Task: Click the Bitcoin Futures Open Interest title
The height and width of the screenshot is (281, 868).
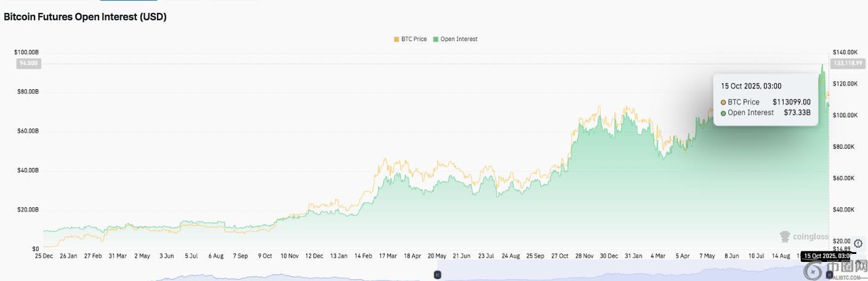Action: (85, 17)
